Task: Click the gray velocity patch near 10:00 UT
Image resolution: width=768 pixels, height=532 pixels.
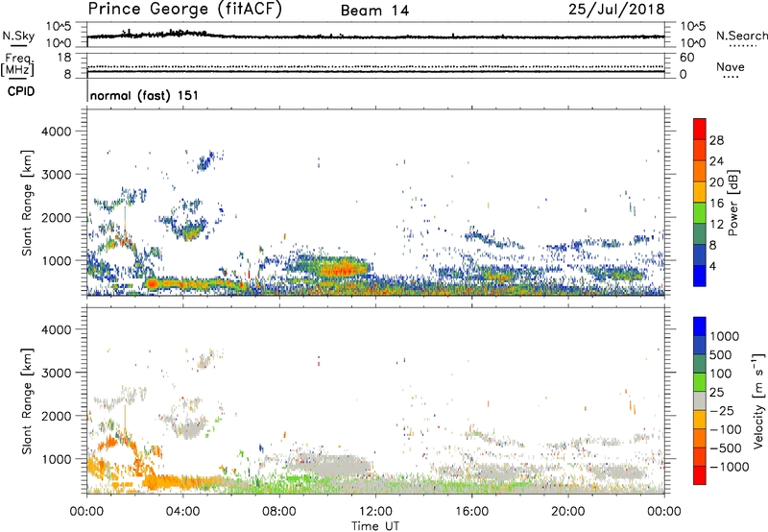Action: pyautogui.click(x=333, y=464)
